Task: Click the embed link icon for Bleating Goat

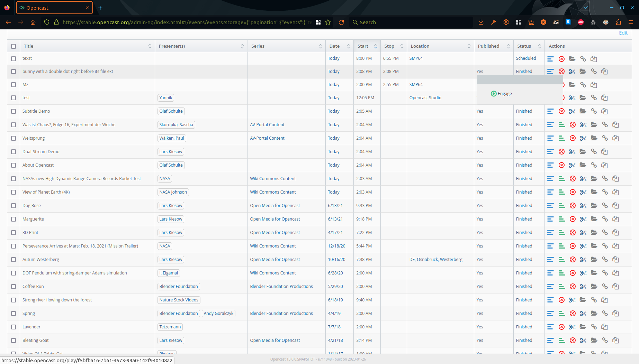Action: pos(605,340)
